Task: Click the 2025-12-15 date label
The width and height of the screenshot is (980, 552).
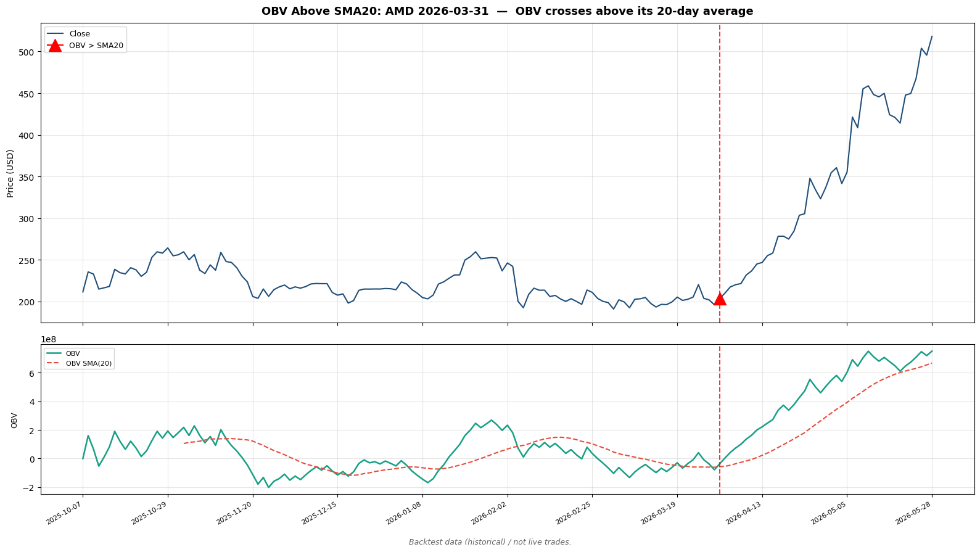Action: coord(319,514)
